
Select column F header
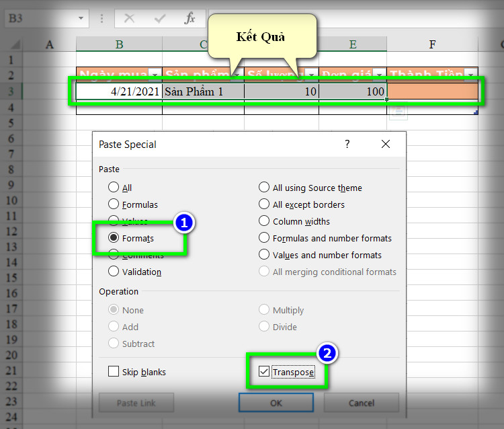tap(432, 44)
